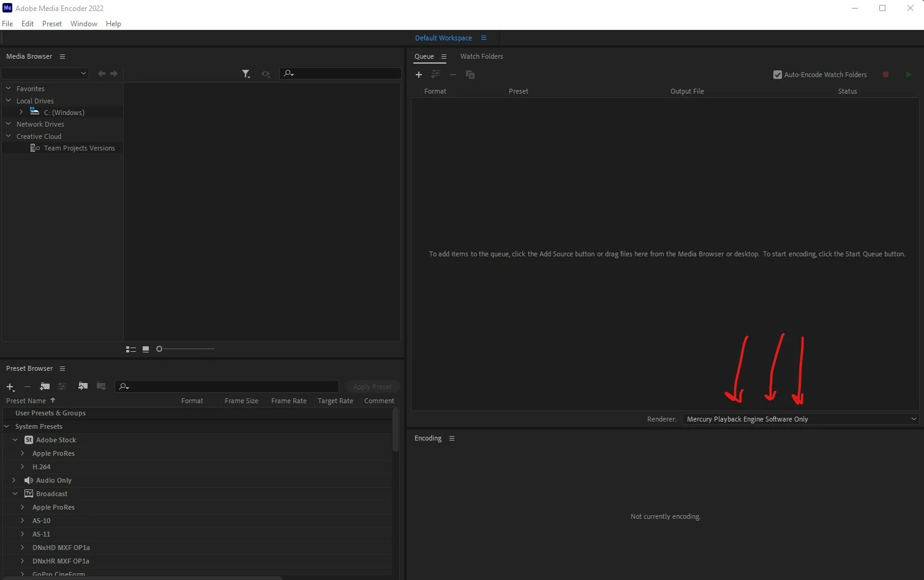Click the green Start Queue play button
Image resolution: width=924 pixels, height=580 pixels.
point(909,75)
